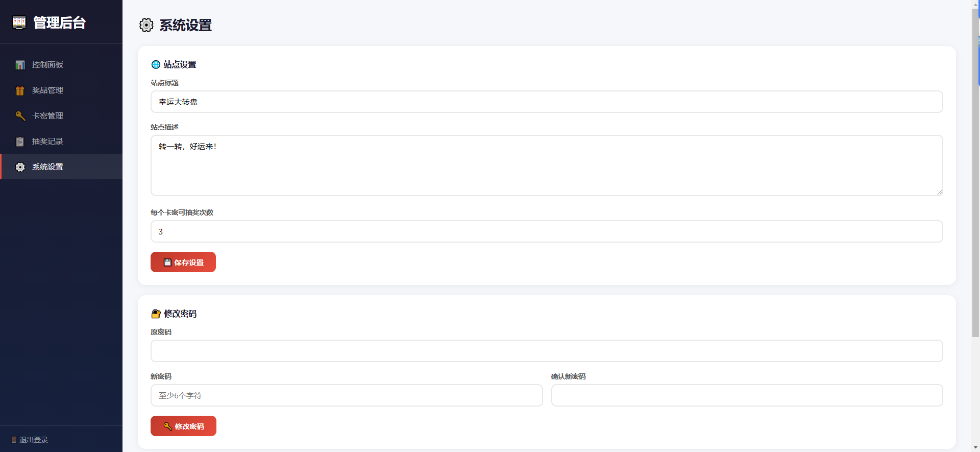Go to 奖品管理 page

[47, 90]
